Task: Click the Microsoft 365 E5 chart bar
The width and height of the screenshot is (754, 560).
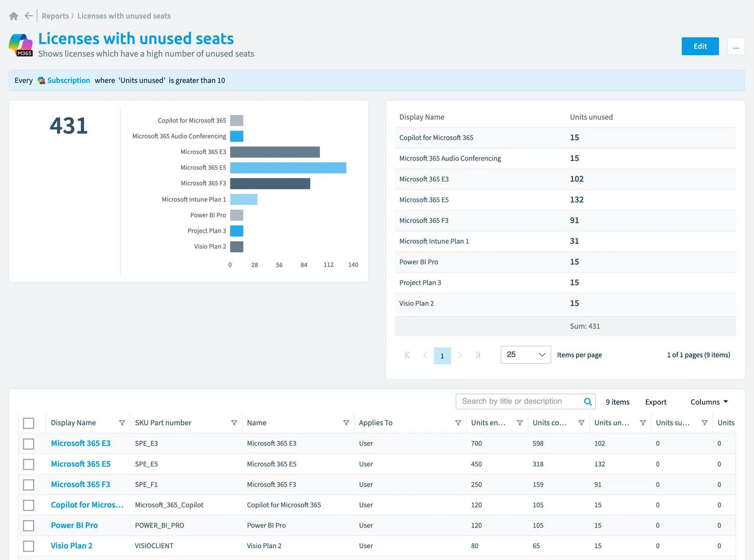Action: [x=288, y=168]
